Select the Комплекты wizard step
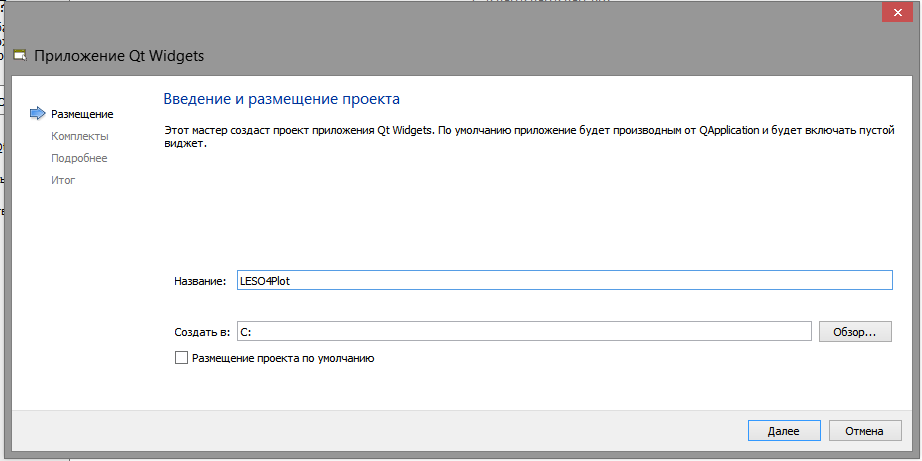The image size is (922, 461). click(x=80, y=136)
